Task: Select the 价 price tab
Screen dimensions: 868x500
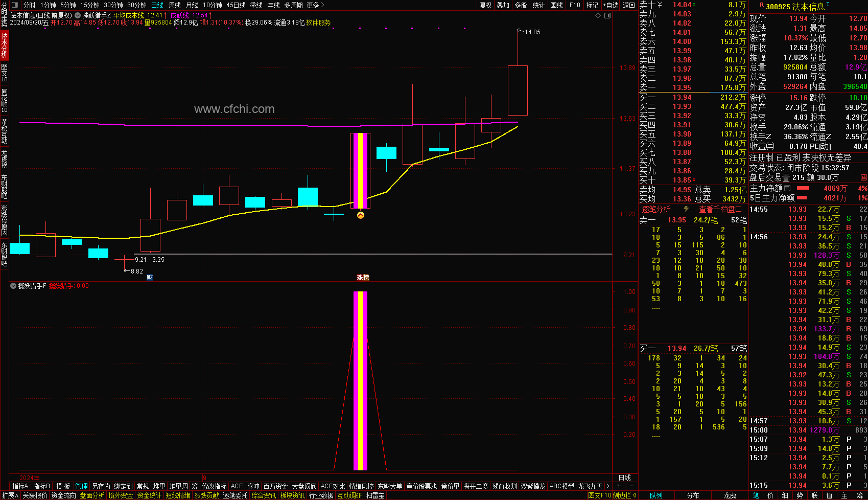Action: (x=770, y=495)
